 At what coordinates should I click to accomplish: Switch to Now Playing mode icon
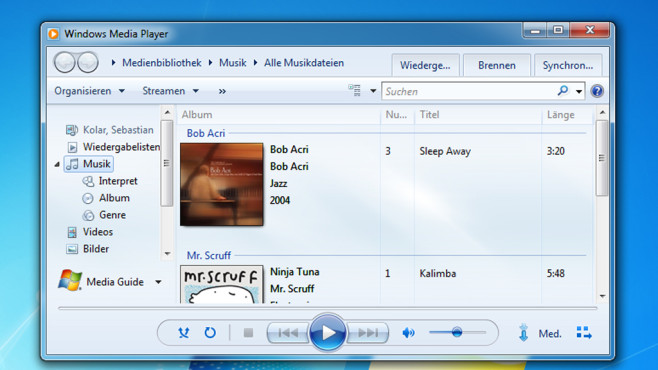tap(584, 333)
